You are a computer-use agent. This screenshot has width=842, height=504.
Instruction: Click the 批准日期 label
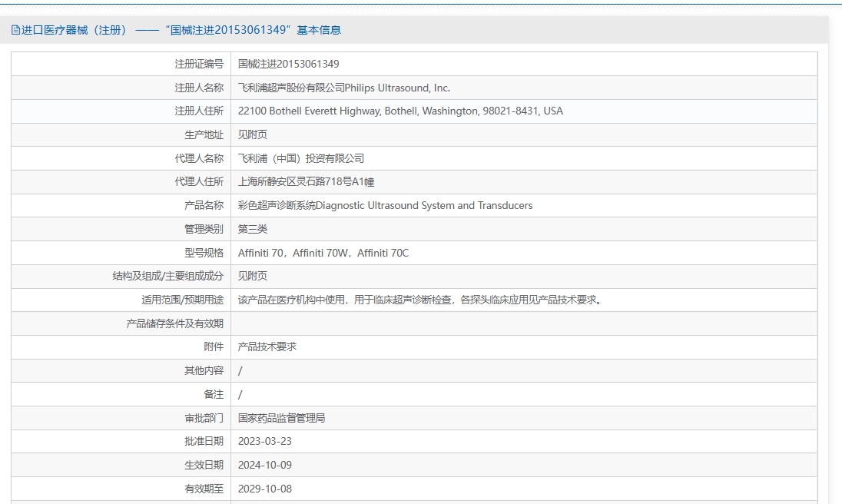204,441
